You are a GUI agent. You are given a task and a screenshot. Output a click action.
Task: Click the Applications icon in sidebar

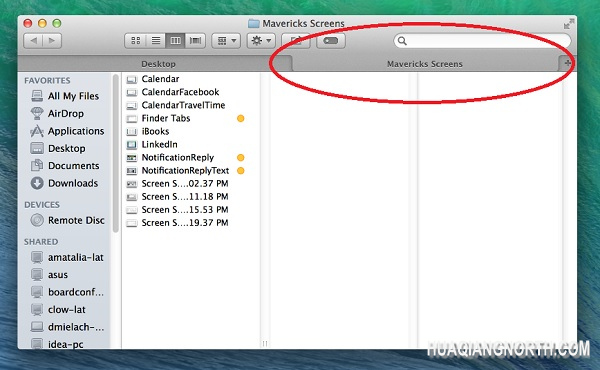37,131
